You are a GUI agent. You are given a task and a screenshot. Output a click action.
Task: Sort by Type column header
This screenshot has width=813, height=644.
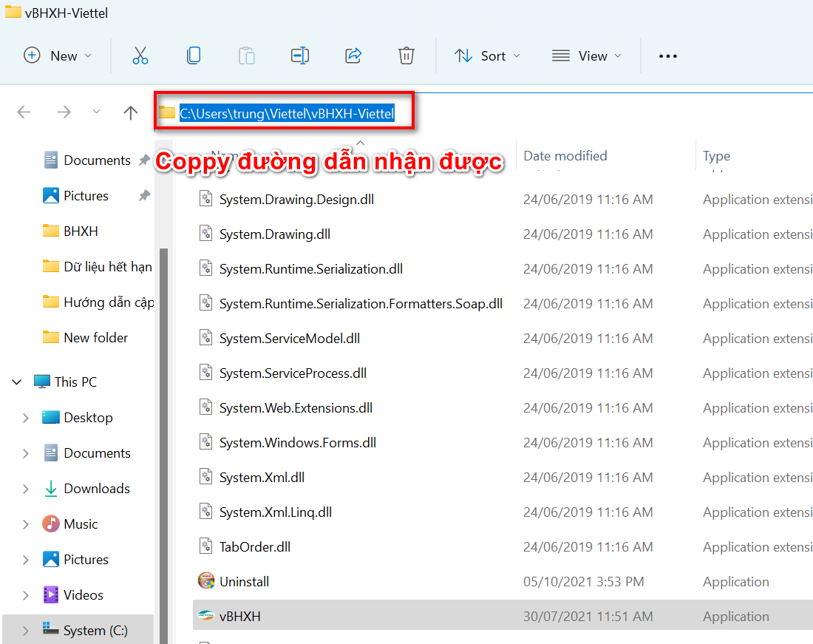(717, 155)
